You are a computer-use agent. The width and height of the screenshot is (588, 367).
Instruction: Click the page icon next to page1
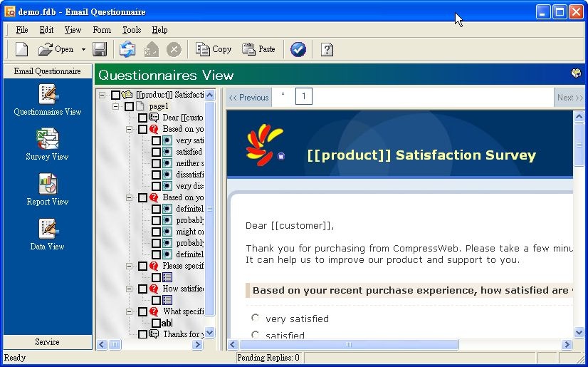[140, 106]
